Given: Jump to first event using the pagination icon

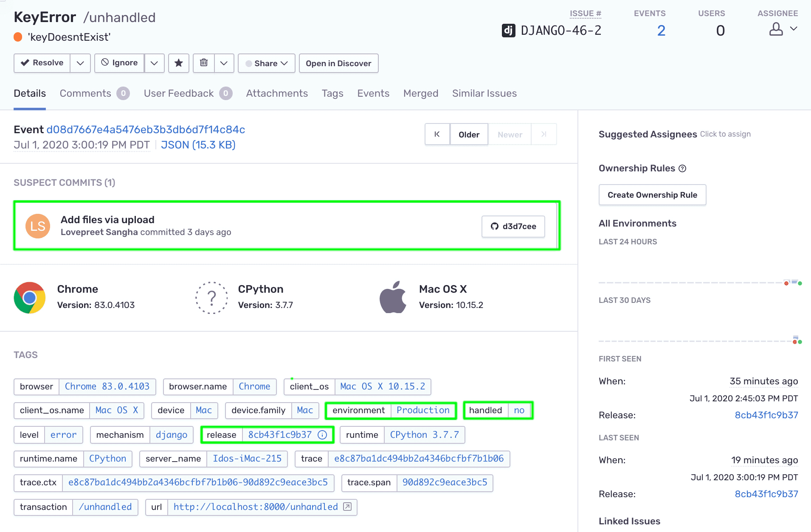Looking at the screenshot, I should 437,134.
